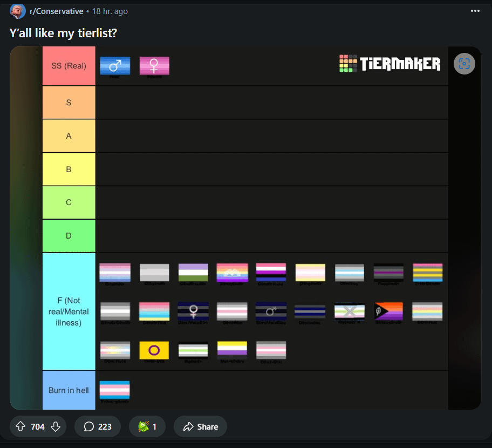Click the orange "S" tier label
Screen dimensions: 492x448
(69, 103)
